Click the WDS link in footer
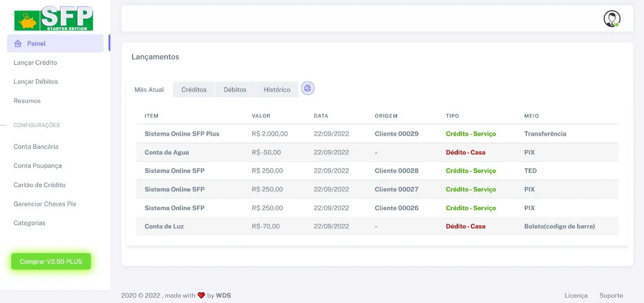 (223, 295)
